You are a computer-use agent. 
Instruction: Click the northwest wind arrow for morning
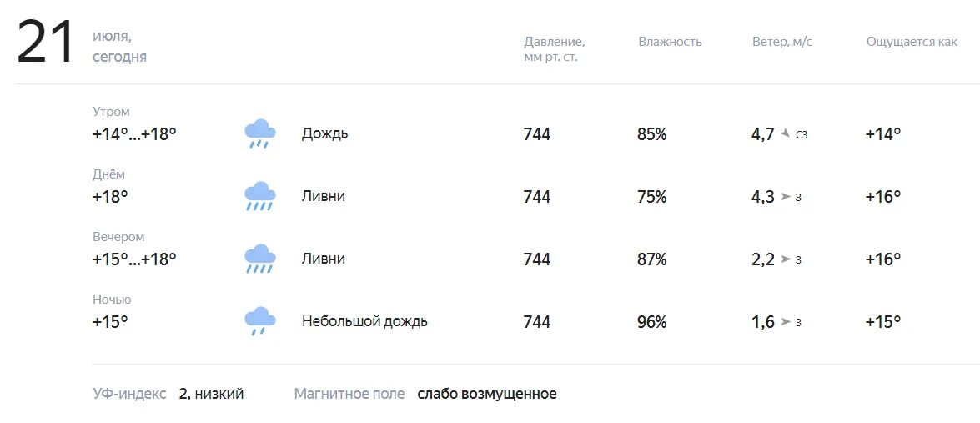click(x=786, y=133)
